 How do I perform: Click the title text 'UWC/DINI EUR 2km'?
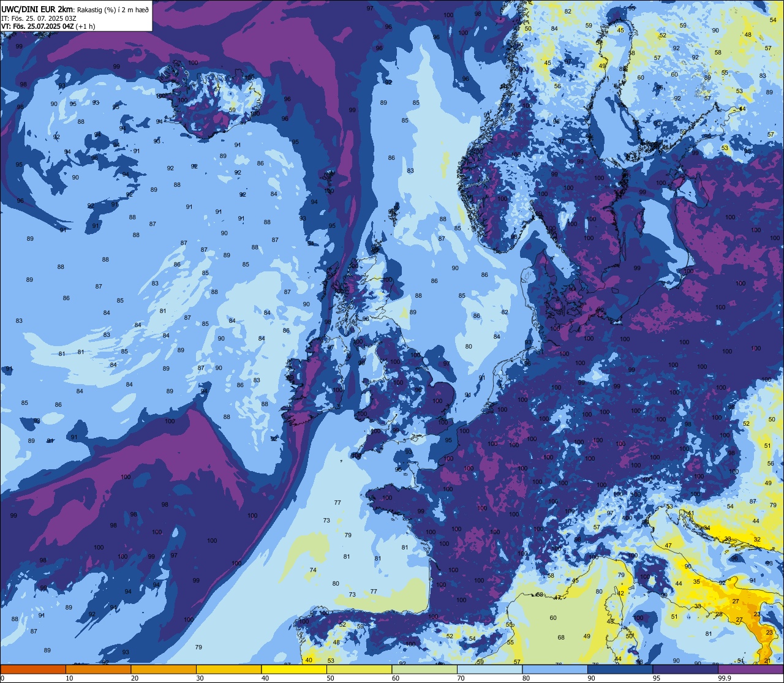pos(36,9)
